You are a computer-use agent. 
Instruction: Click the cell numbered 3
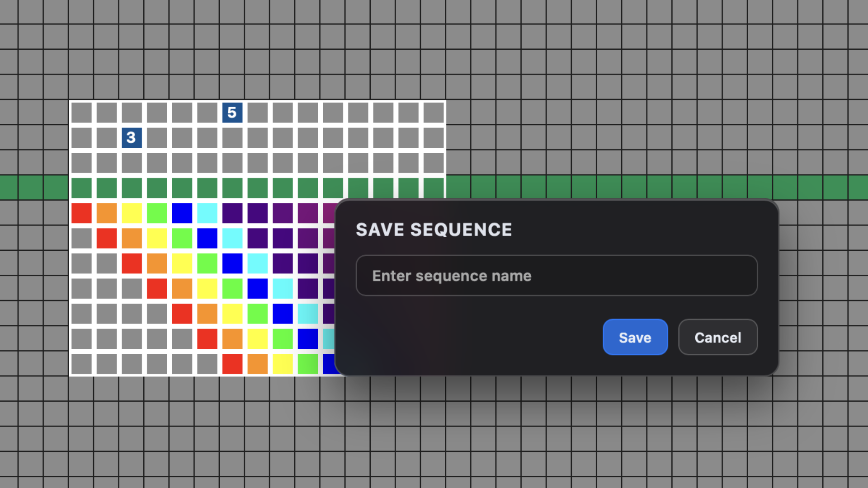(x=132, y=138)
